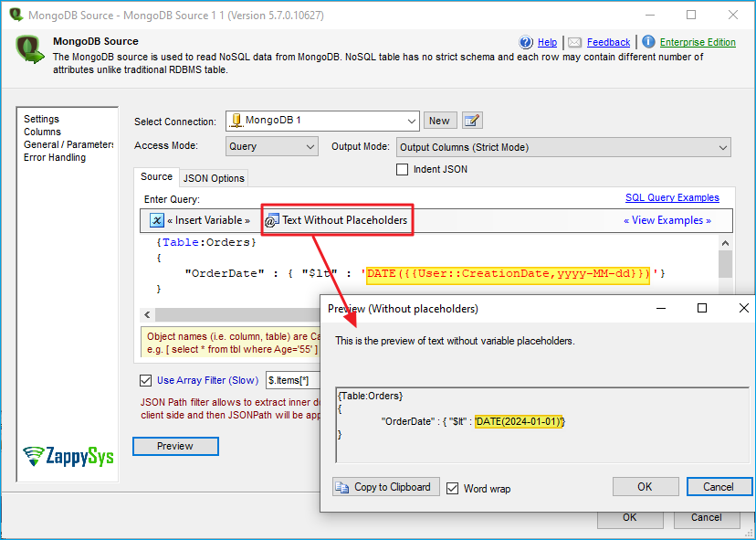The width and height of the screenshot is (756, 540).
Task: Click the Feedback envelope icon
Action: coord(575,42)
